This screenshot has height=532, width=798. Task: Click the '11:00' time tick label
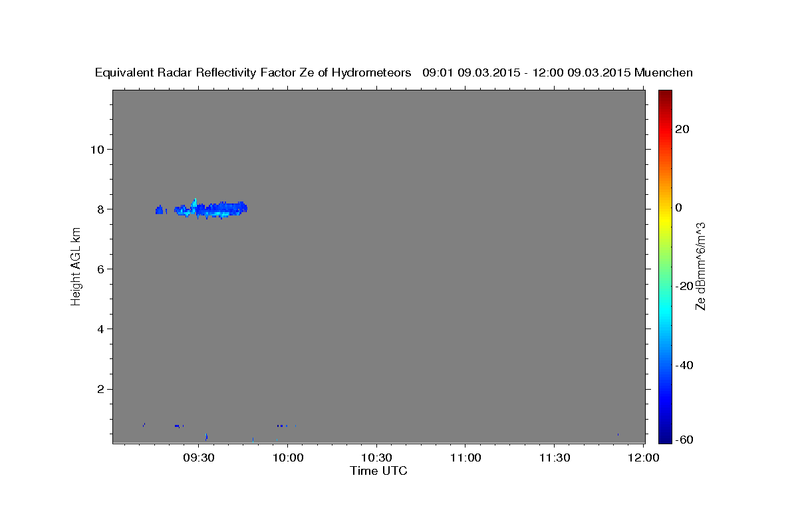pyautogui.click(x=465, y=458)
